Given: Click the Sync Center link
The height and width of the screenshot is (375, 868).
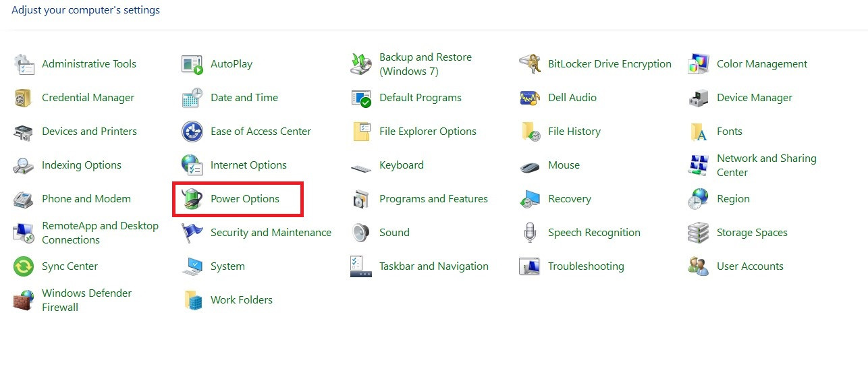Looking at the screenshot, I should (70, 266).
